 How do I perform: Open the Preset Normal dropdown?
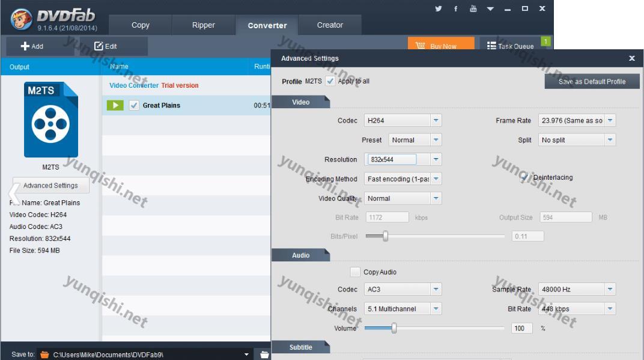pyautogui.click(x=415, y=139)
